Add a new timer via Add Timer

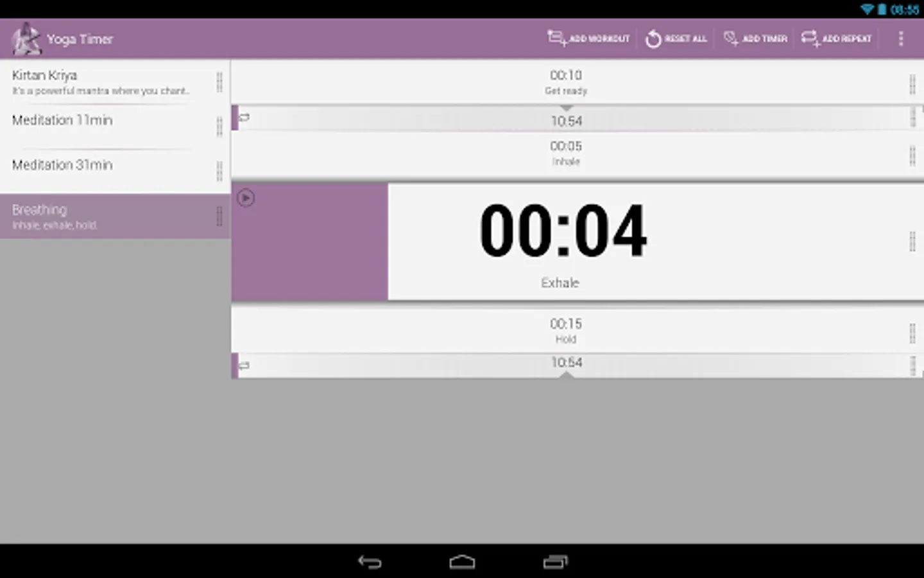[755, 39]
